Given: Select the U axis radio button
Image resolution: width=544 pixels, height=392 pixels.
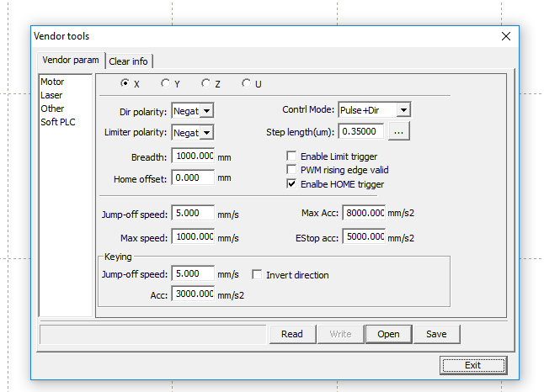Looking at the screenshot, I should click(x=247, y=83).
